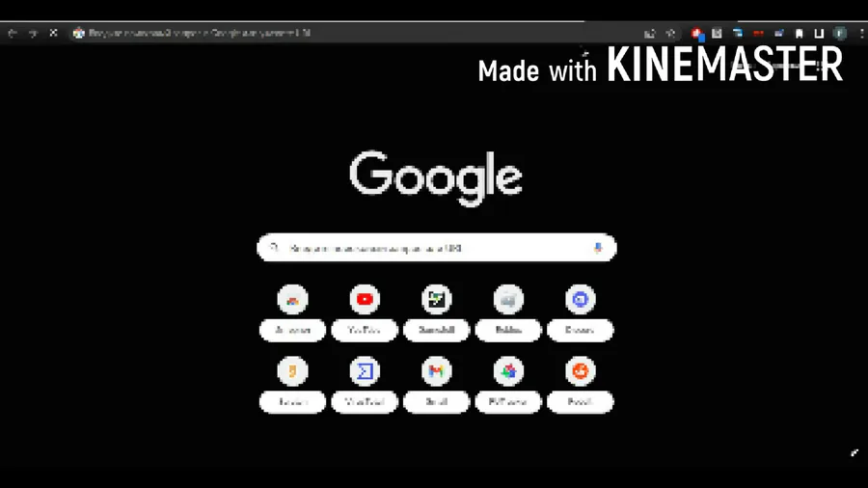Open the profile avatar menu

[840, 34]
